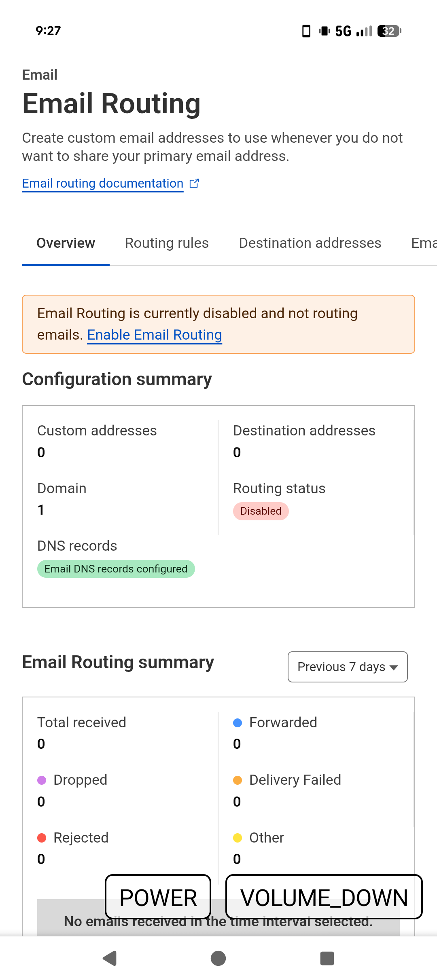This screenshot has height=980, width=437.
Task: Tap the battery indicator in status bar
Action: (389, 31)
